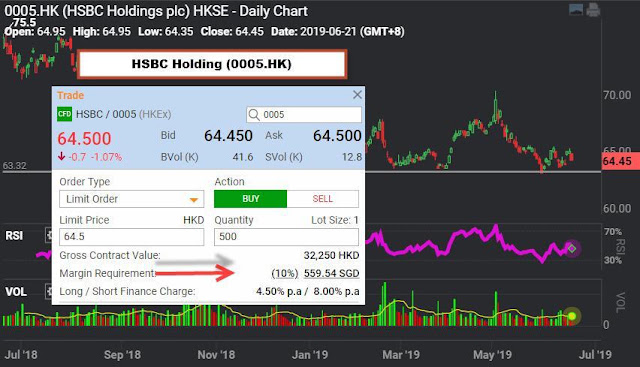Toggle action to BUY
This screenshot has height=367, width=640.
point(250,199)
